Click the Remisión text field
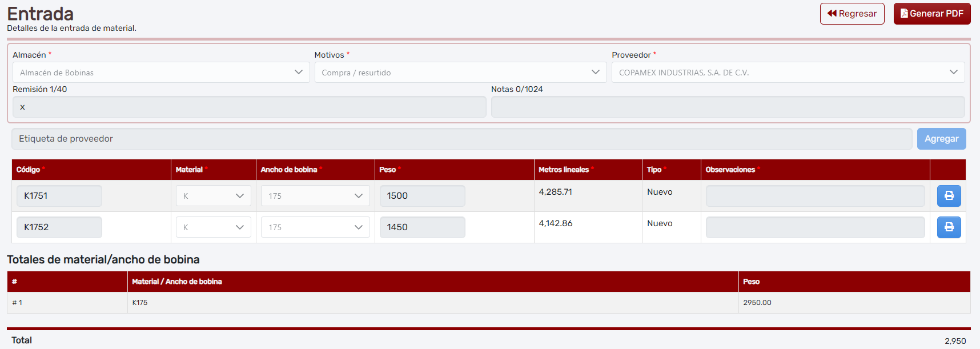This screenshot has width=980, height=349. tap(249, 107)
